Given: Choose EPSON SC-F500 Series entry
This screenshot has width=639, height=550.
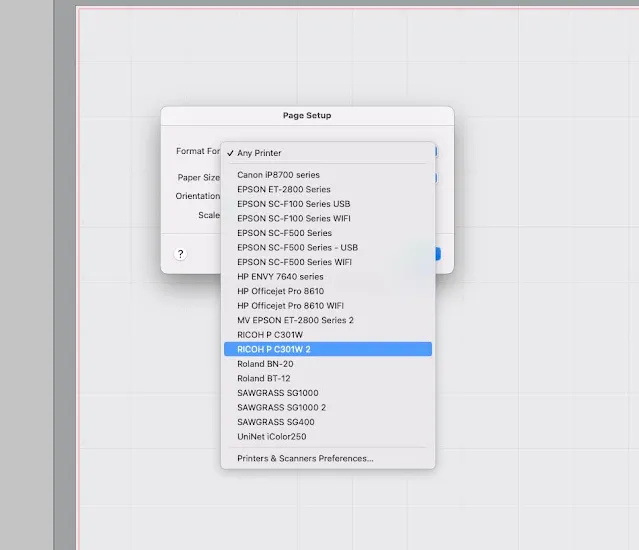Looking at the screenshot, I should [328, 233].
